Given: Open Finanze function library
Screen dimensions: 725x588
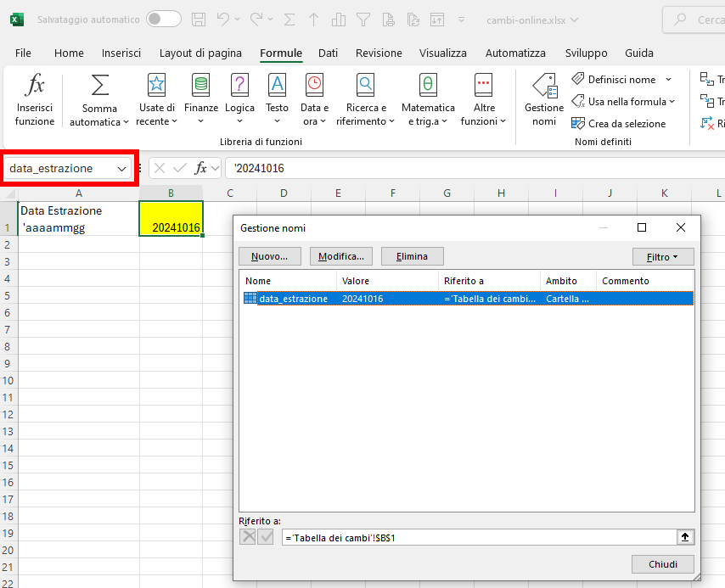Looking at the screenshot, I should point(201,99).
